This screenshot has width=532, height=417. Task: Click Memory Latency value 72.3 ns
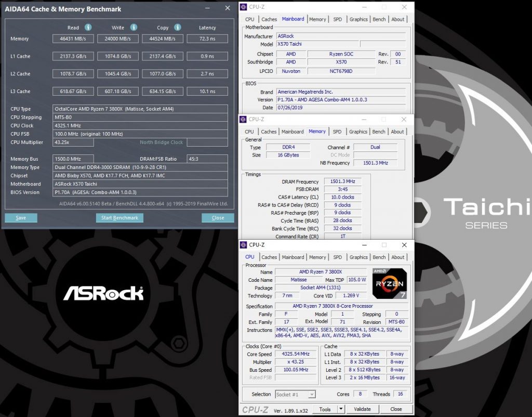tap(207, 38)
